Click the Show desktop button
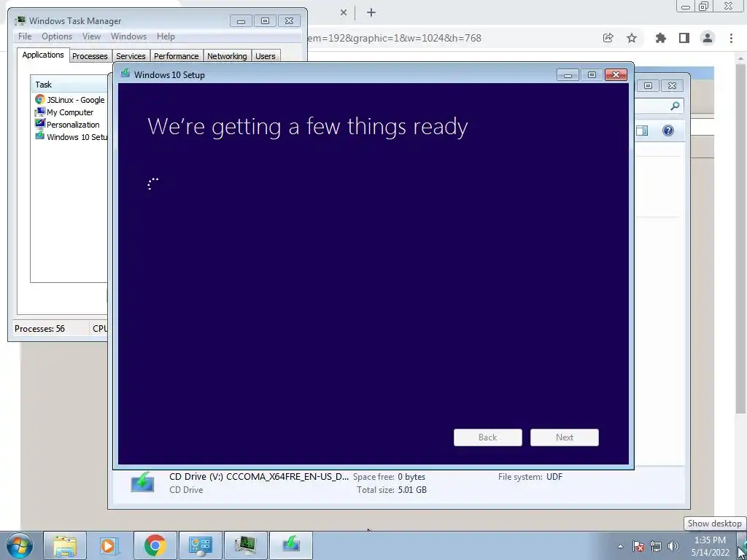Viewport: 747px width, 560px height. (742, 545)
